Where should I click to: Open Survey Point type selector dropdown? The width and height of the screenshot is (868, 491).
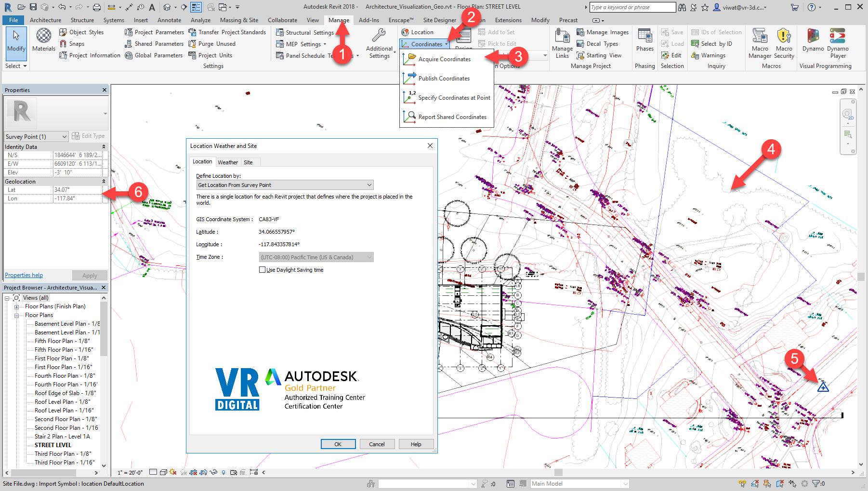click(36, 137)
